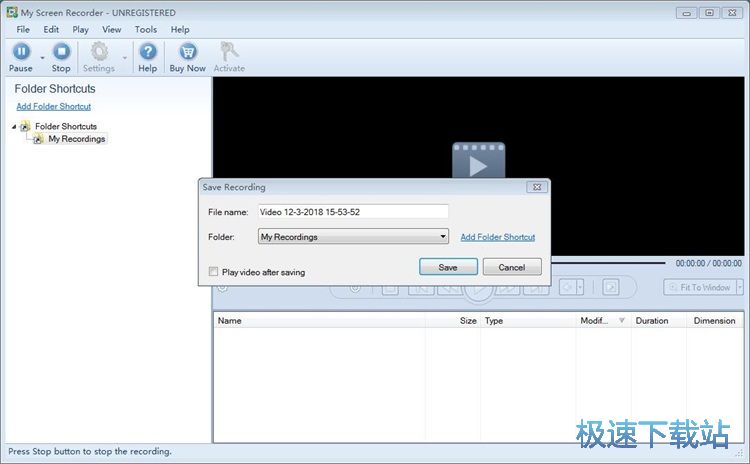Sort the file list by Size column
The height and width of the screenshot is (464, 750).
(453, 320)
